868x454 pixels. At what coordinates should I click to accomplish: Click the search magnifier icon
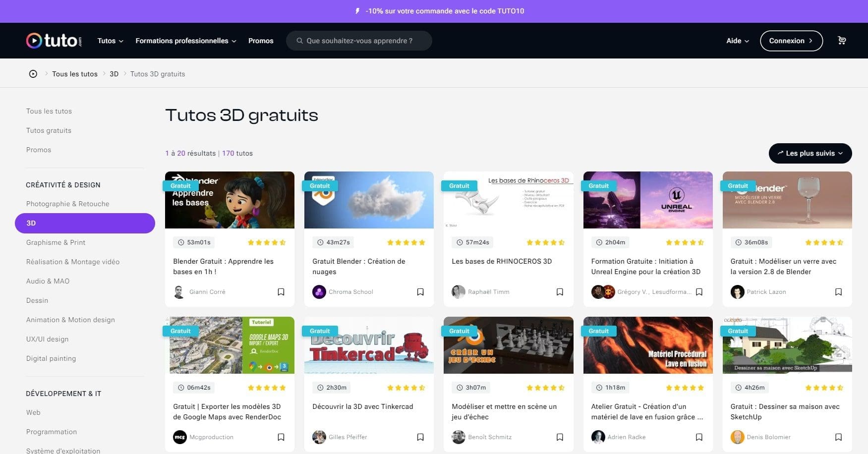[x=299, y=41]
